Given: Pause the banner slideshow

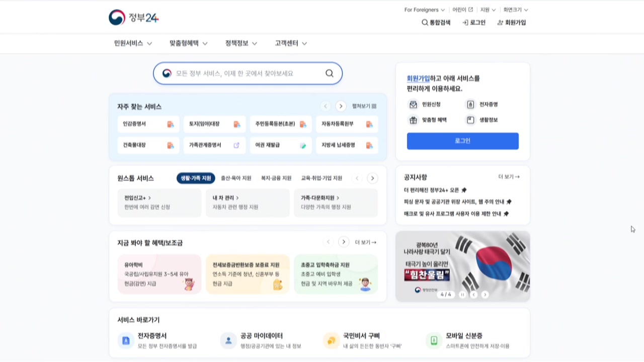Looking at the screenshot, I should pos(462,295).
